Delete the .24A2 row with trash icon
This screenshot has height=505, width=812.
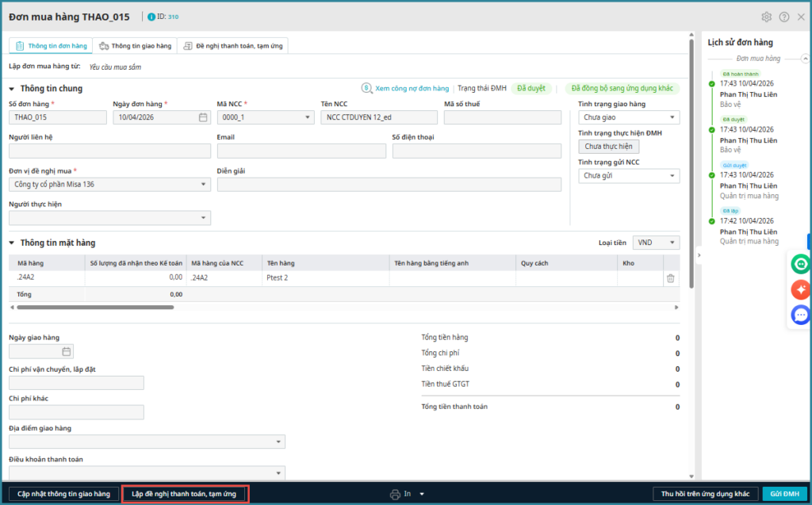coord(671,278)
